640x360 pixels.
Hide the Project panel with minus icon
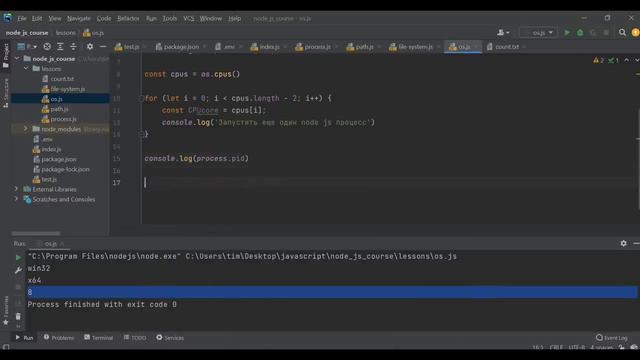pyautogui.click(x=103, y=47)
